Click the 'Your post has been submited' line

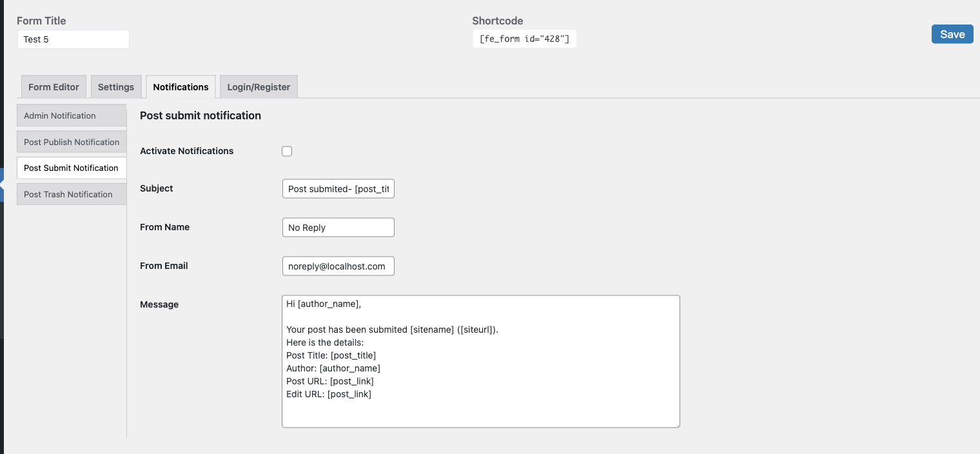coord(393,330)
